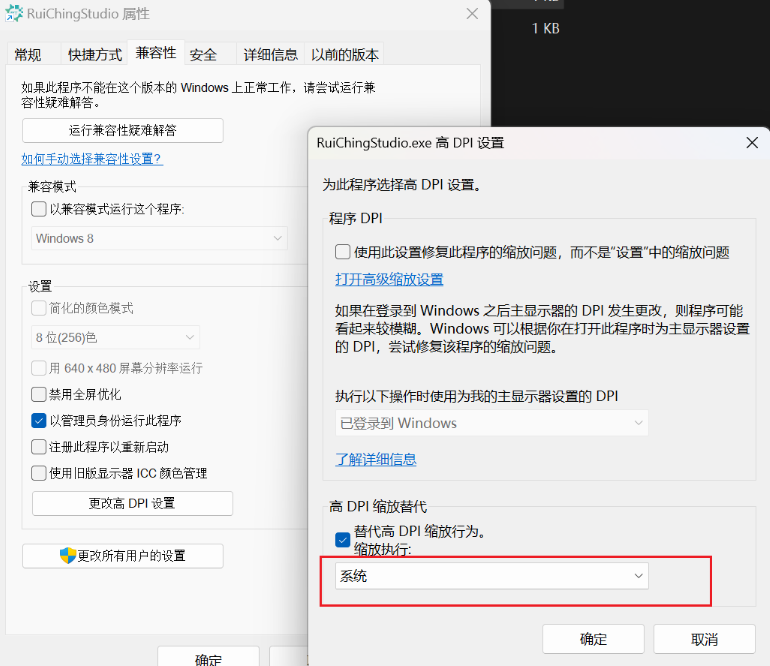770x666 pixels.
Task: Enable 禁用全屏优化 checkbox
Action: [x=39, y=394]
